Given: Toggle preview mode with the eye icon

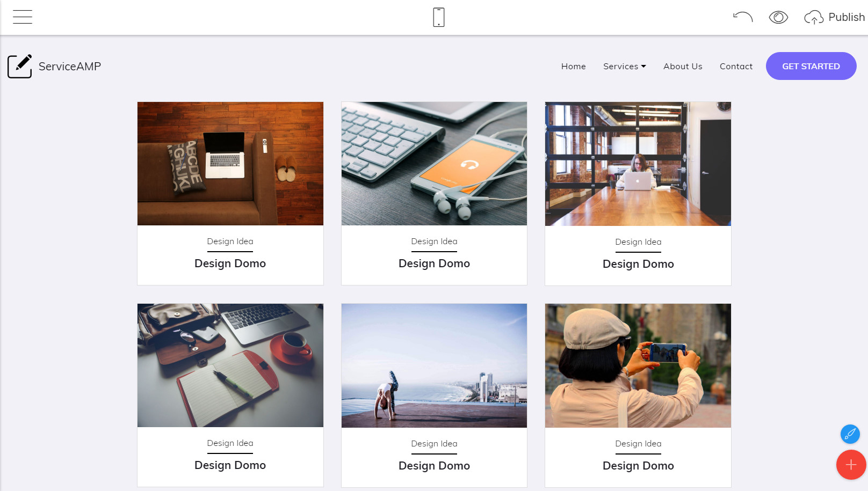Looking at the screenshot, I should 778,17.
